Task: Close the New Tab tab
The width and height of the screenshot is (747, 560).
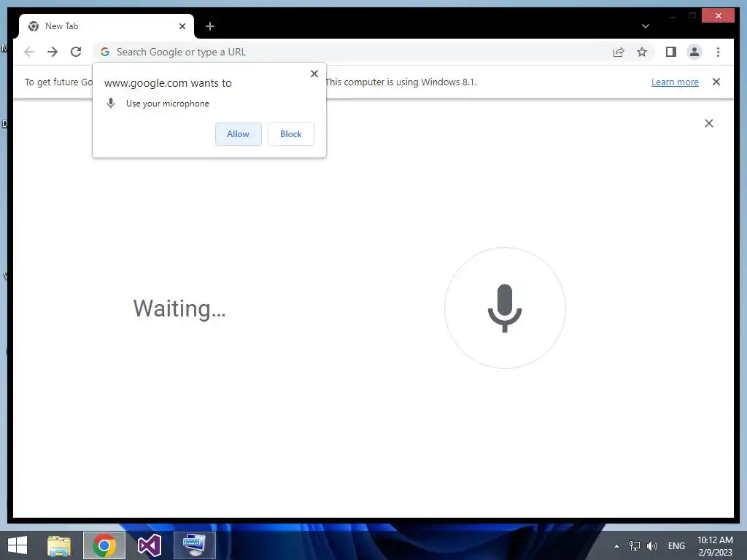Action: tap(182, 26)
